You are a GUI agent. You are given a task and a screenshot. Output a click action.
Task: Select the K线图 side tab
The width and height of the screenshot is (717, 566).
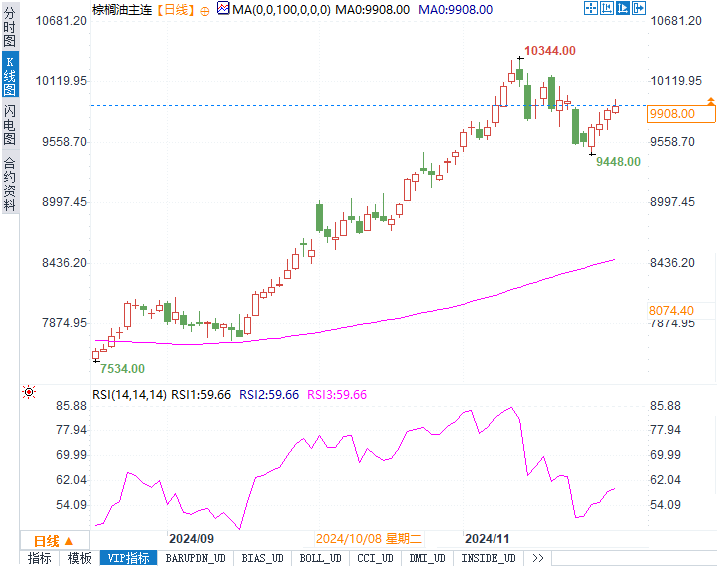tap(10, 74)
